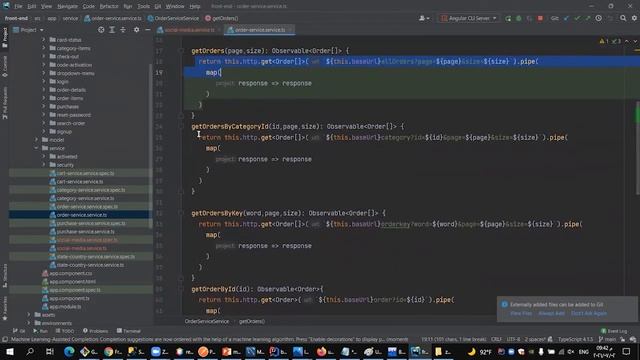Screen dimensions: 640x360
Task: Toggle the Structure tool window
Action: pyautogui.click(x=4, y=276)
